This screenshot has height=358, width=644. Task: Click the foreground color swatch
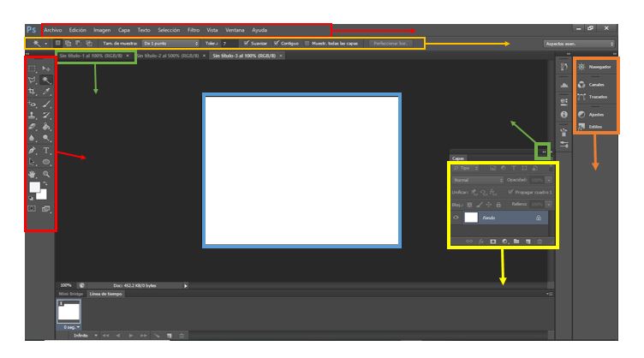(x=34, y=187)
